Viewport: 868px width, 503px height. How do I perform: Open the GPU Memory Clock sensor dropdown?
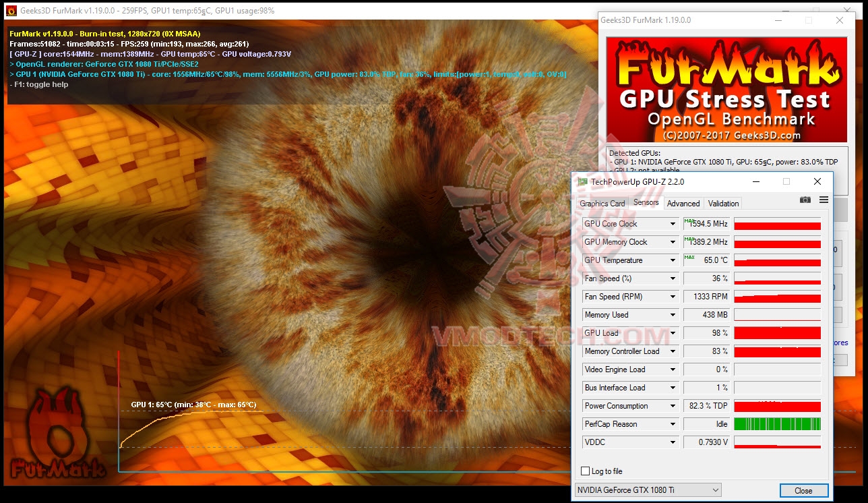click(x=672, y=242)
